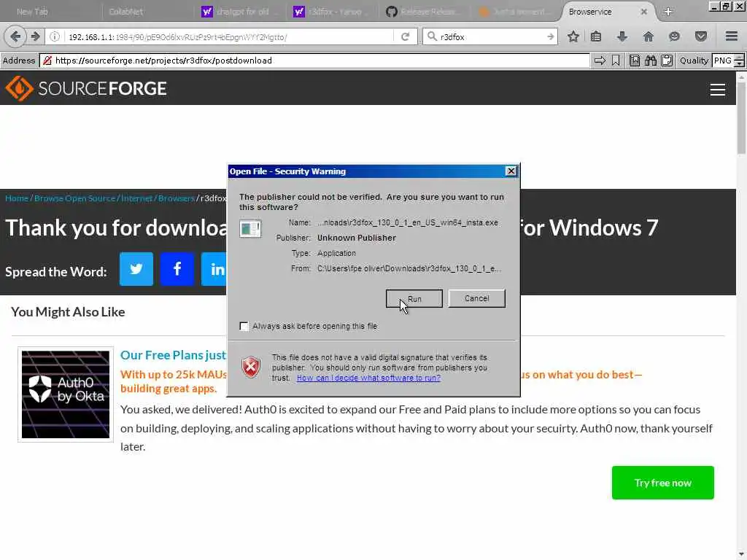Click the Internet breadcrumb link
Screen dimensions: 747x560
[136, 198]
